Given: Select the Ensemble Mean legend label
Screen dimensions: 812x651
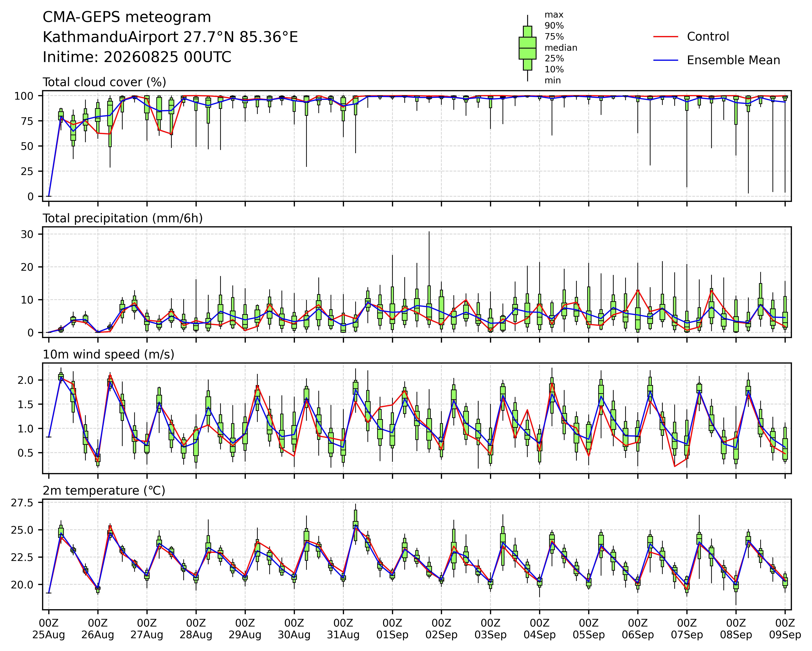Looking at the screenshot, I should tap(733, 60).
